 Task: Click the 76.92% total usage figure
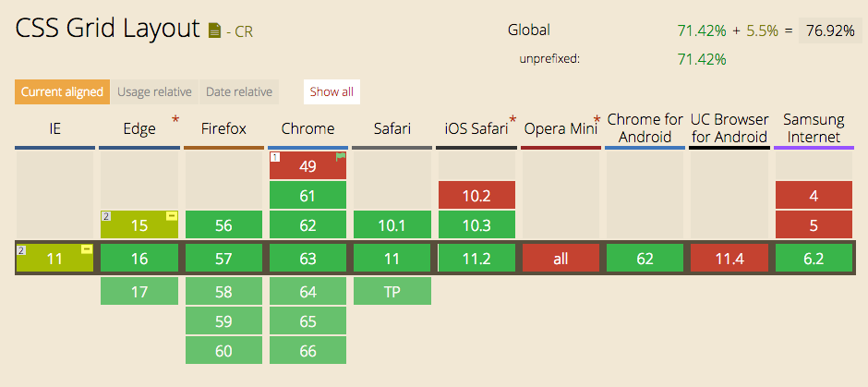pos(830,31)
